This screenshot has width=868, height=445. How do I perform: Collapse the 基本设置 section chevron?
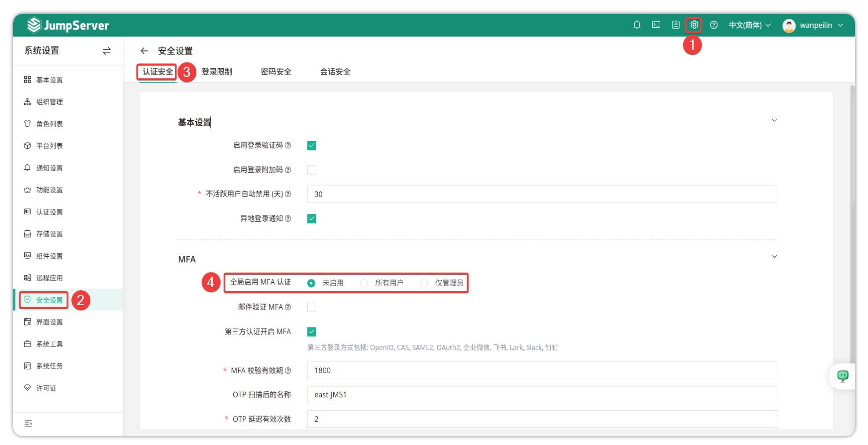click(x=774, y=120)
